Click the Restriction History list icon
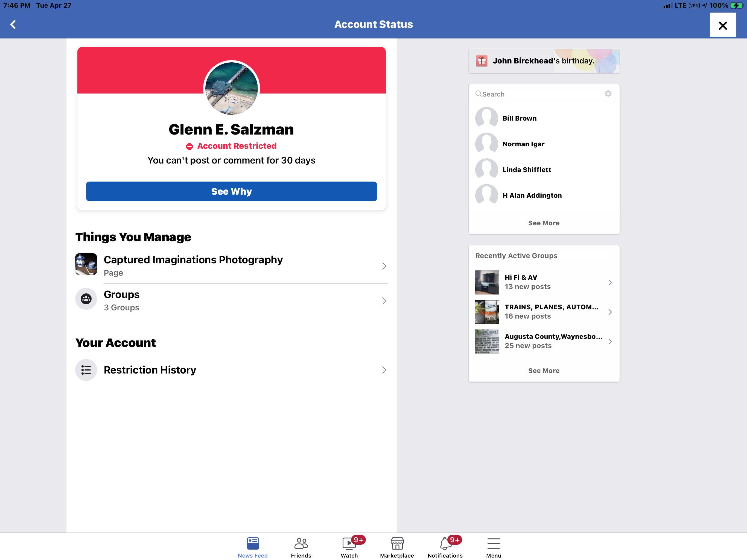The image size is (747, 560). (x=86, y=370)
